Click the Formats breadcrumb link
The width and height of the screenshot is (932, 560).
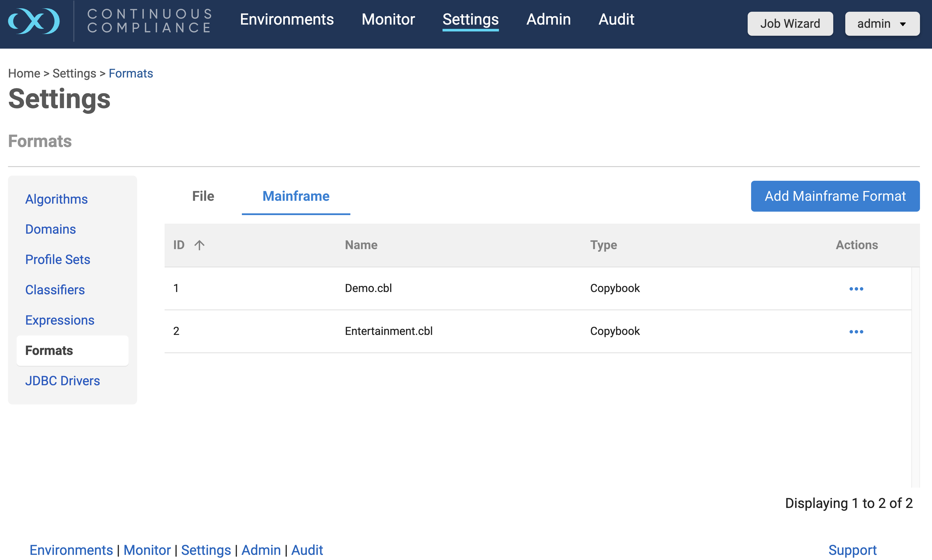point(131,73)
